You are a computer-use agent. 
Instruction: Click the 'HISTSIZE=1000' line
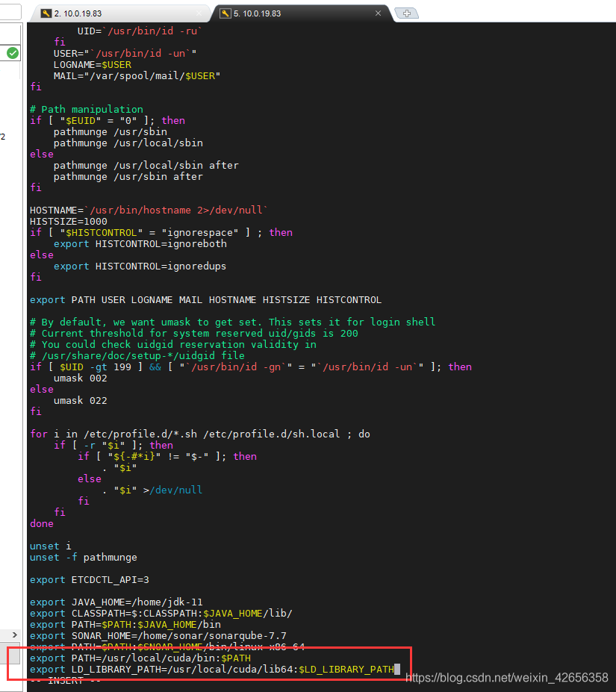[69, 221]
